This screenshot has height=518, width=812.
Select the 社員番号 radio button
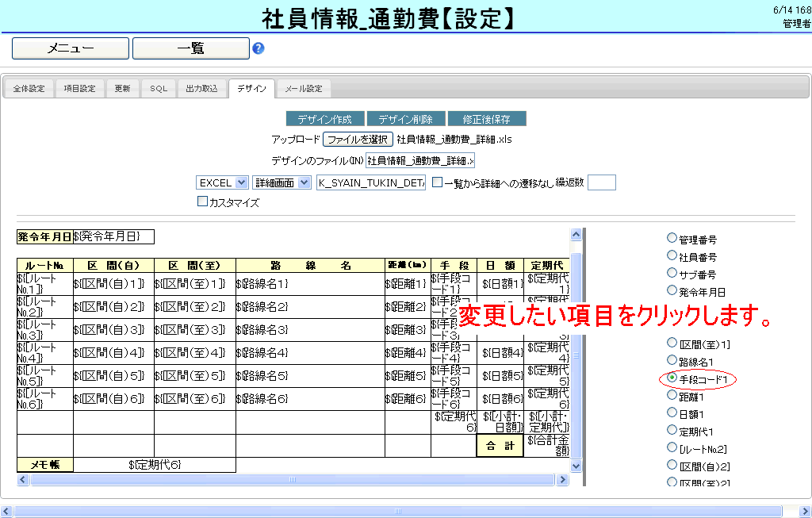672,256
